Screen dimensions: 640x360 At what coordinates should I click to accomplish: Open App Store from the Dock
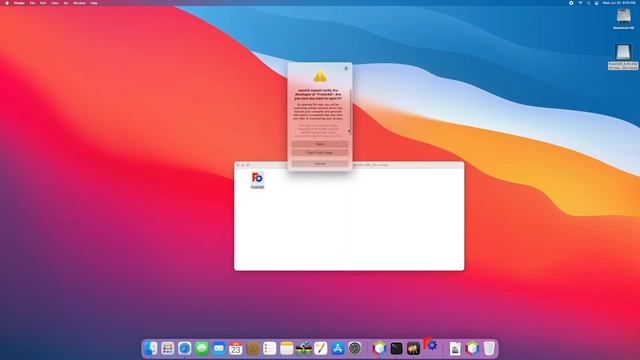(x=338, y=348)
